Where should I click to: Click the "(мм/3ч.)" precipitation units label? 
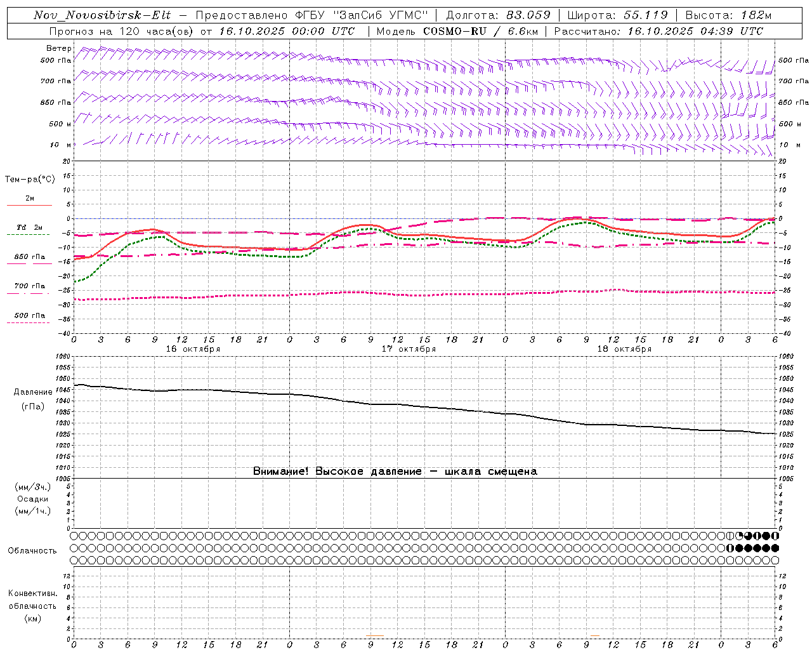33,487
